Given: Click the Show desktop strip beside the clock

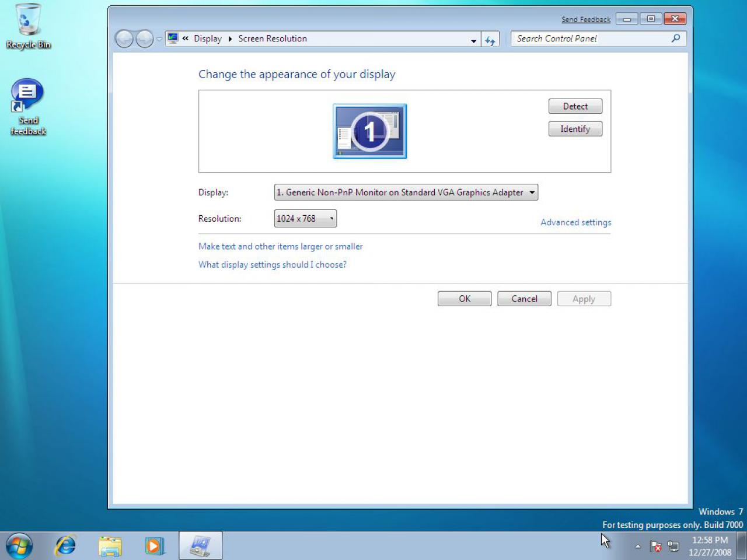Looking at the screenshot, I should click(x=742, y=546).
